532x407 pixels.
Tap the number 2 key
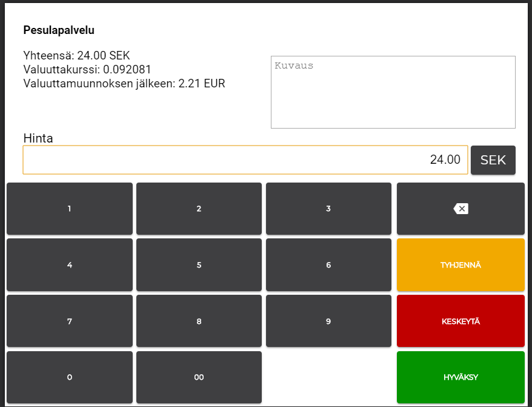[199, 209]
